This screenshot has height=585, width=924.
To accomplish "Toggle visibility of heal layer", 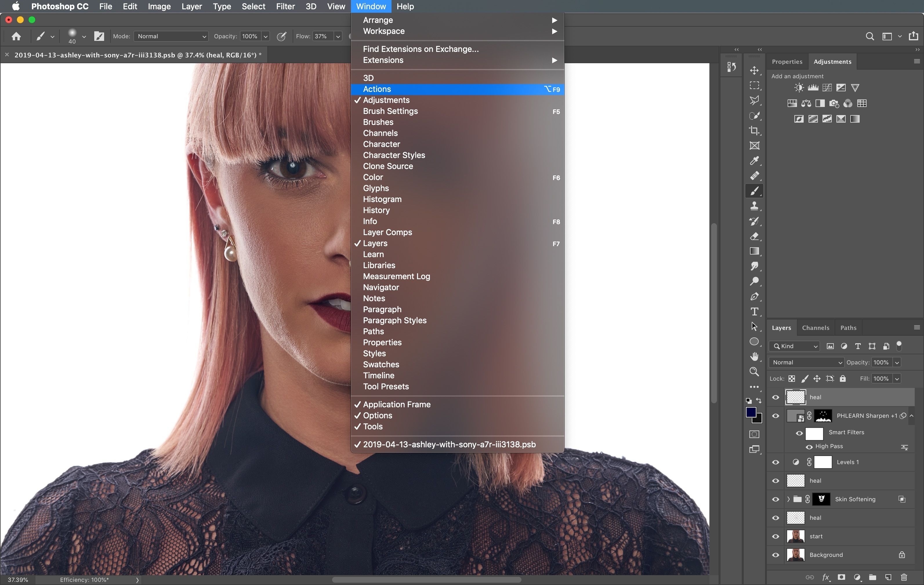I will (776, 397).
